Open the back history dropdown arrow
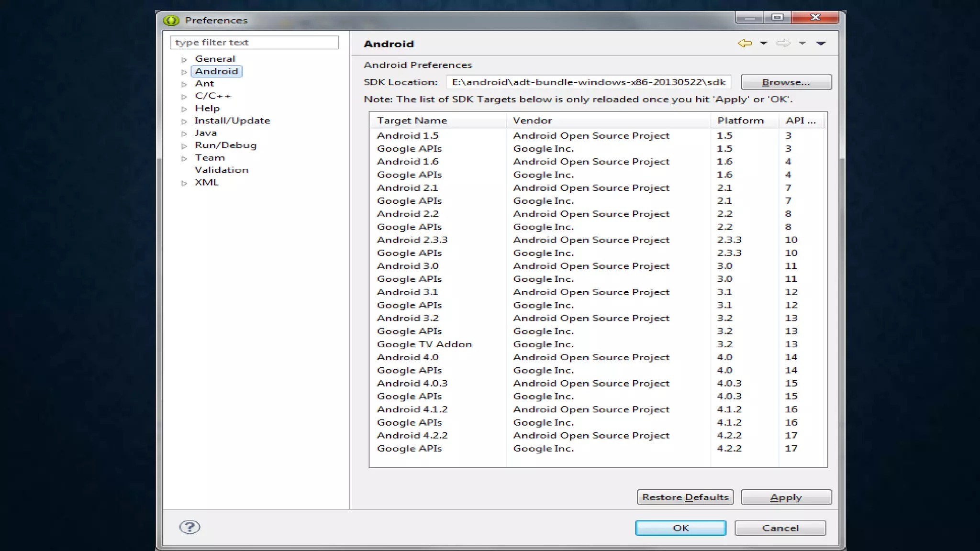The height and width of the screenshot is (551, 980). tap(764, 44)
